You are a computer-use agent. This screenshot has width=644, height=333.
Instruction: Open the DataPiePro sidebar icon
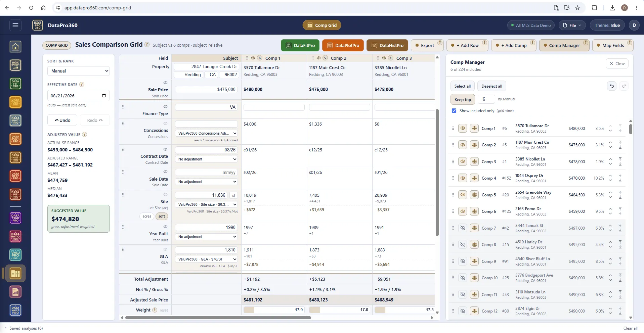tap(15, 194)
